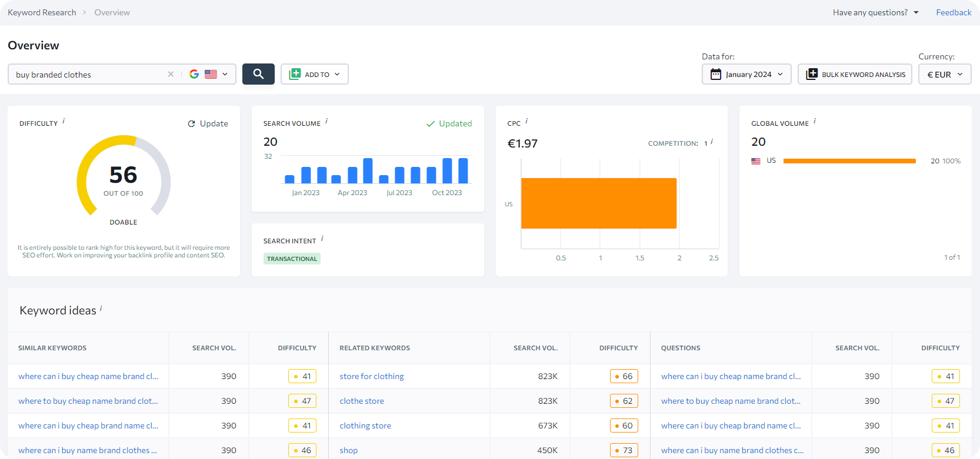Click the buy branded clothes search field

pyautogui.click(x=88, y=75)
